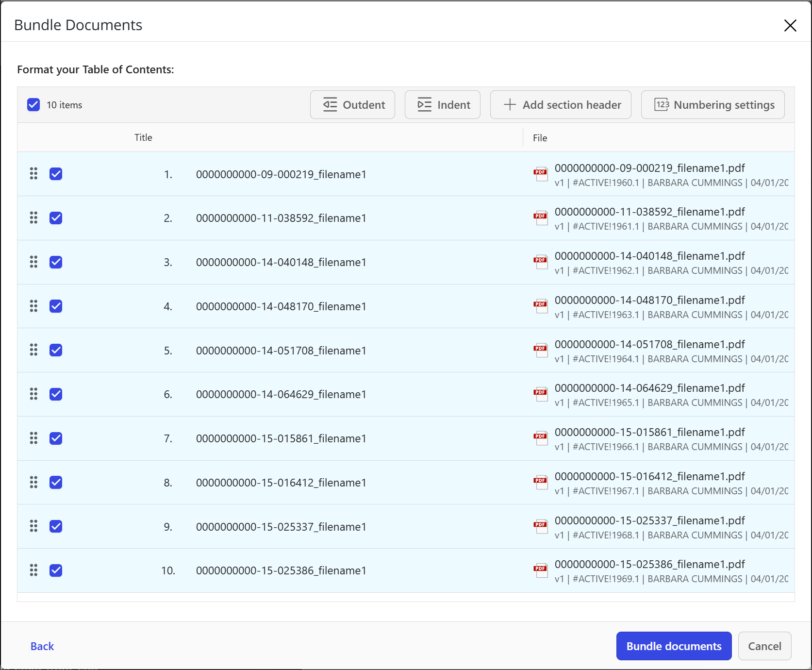Screen dimensions: 812x670
Task: Click the Outdent button
Action: 352,105
